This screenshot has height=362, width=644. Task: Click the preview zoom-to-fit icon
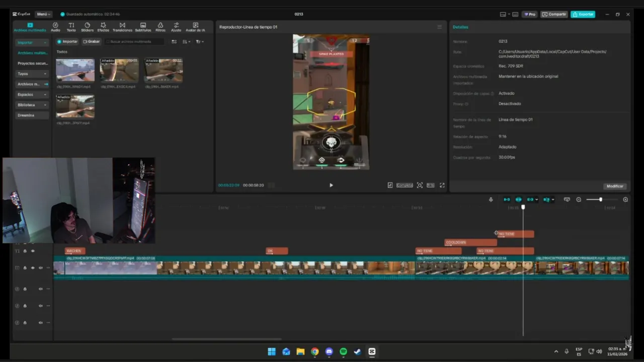pyautogui.click(x=420, y=185)
